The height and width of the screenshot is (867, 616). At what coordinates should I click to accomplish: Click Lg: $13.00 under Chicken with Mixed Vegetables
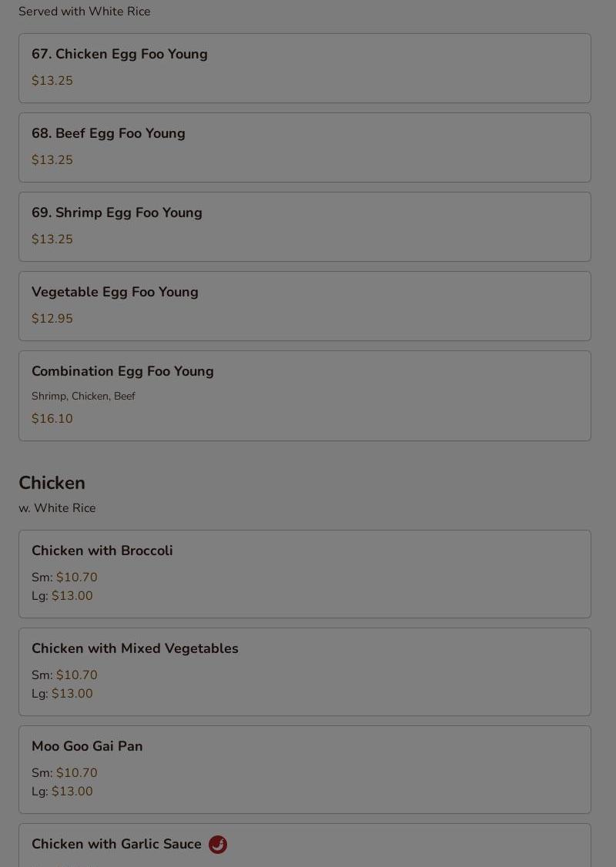coord(62,694)
